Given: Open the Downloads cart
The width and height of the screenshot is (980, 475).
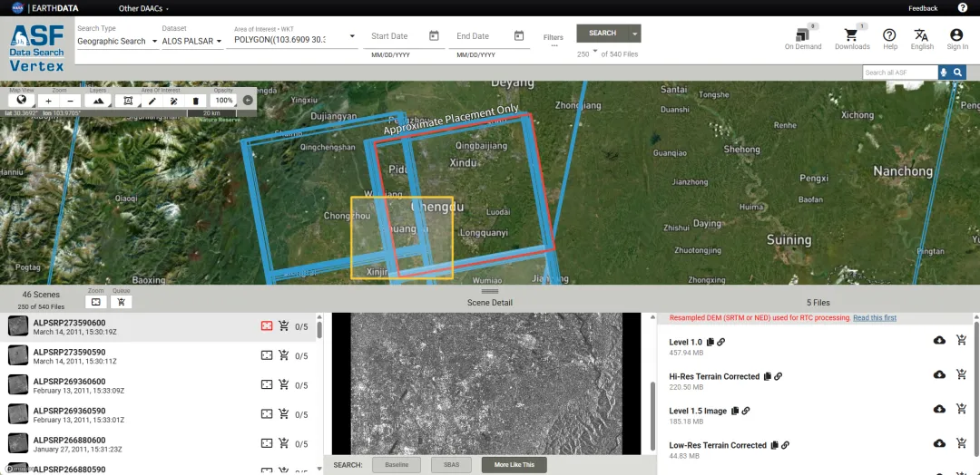Looking at the screenshot, I should [852, 37].
